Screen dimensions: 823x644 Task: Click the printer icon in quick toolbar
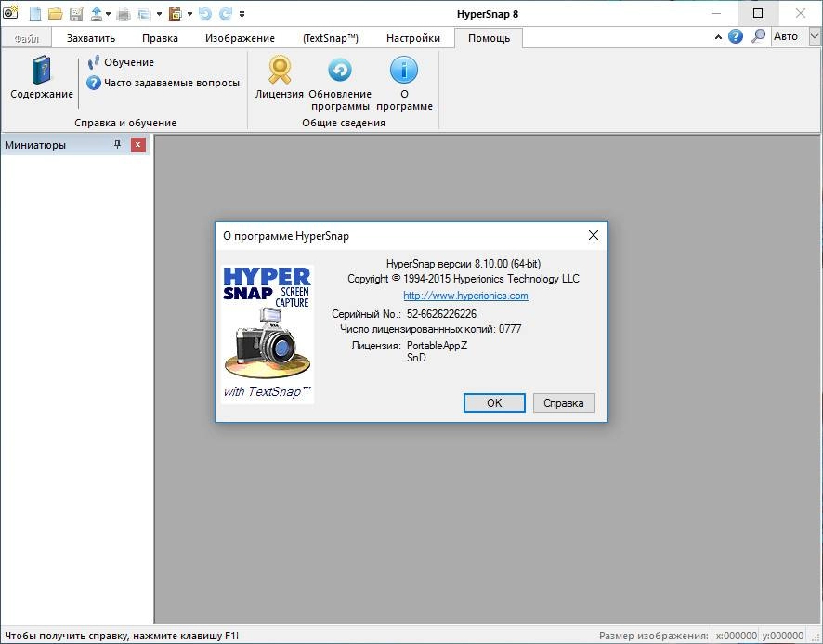(x=124, y=14)
